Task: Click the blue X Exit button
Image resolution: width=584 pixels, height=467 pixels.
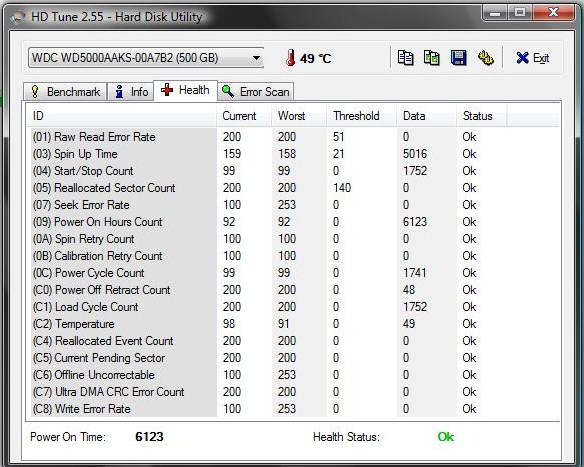Action: (x=533, y=58)
